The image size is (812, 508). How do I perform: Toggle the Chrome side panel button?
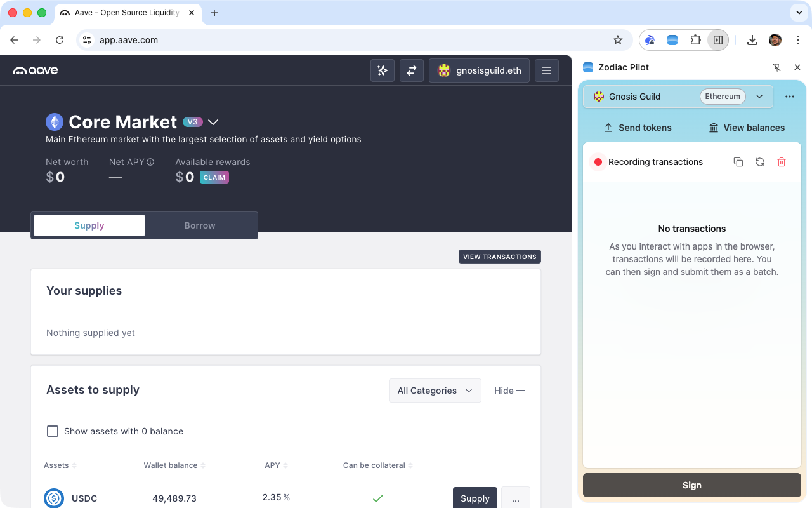point(718,40)
